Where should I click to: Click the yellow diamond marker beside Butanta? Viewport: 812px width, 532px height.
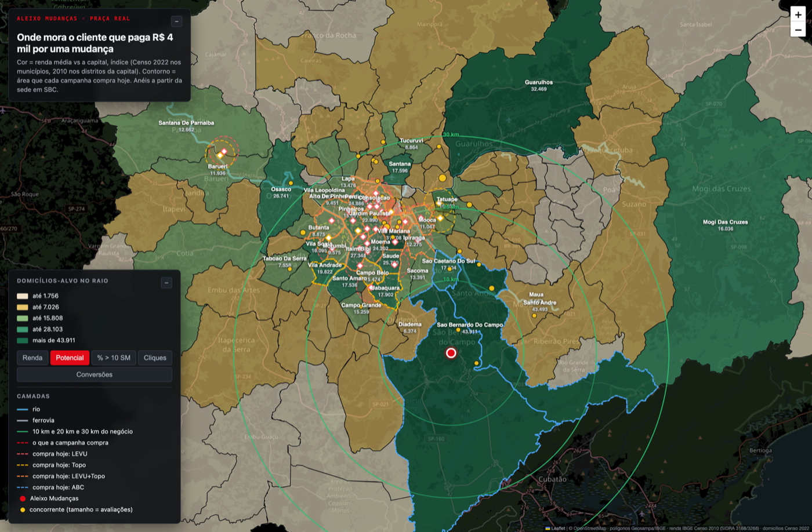(328, 238)
